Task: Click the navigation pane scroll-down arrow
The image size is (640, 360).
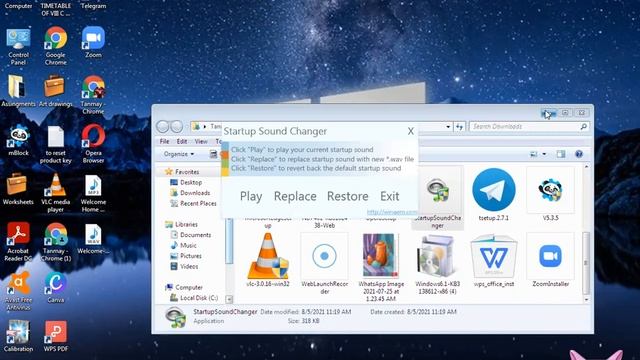Action: click(229, 300)
